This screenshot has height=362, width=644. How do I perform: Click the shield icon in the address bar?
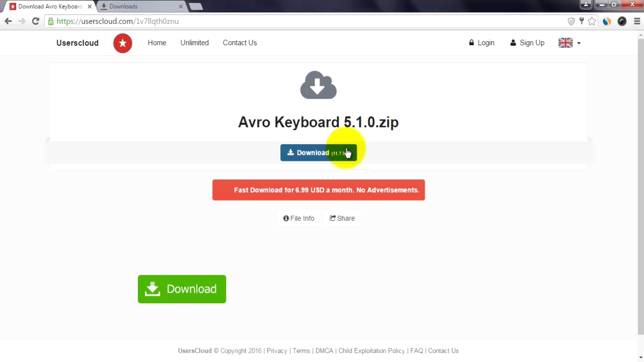[571, 21]
